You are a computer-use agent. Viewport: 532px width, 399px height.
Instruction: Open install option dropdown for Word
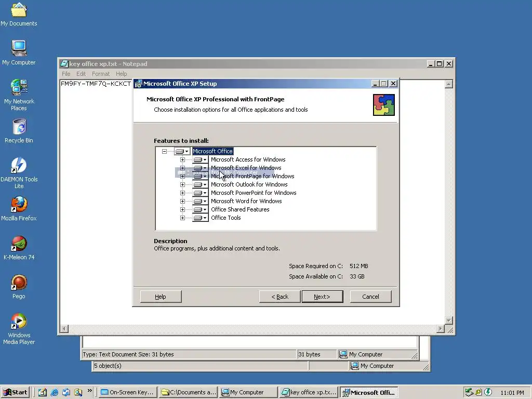pos(200,201)
